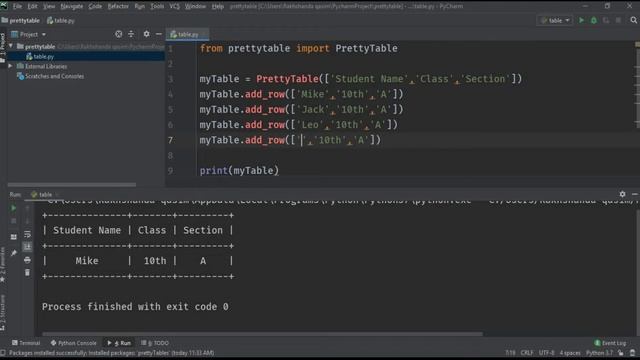This screenshot has width=640, height=360.
Task: Toggle tool window bars icon at bottom-left
Action: 3,353
